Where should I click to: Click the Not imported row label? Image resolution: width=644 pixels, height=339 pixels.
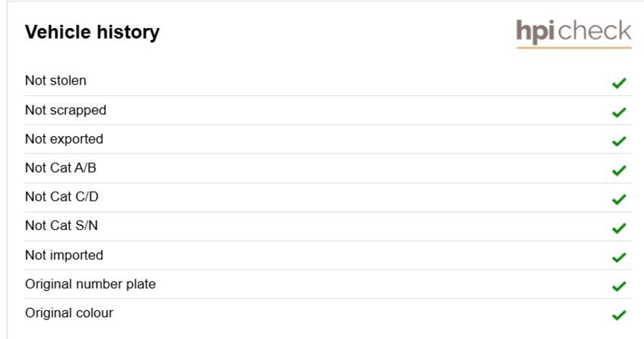(x=64, y=255)
